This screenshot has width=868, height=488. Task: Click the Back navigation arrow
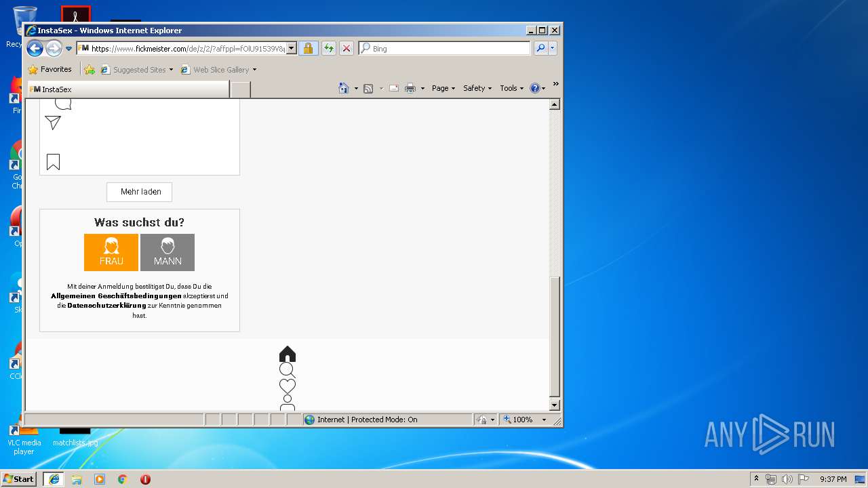click(35, 48)
